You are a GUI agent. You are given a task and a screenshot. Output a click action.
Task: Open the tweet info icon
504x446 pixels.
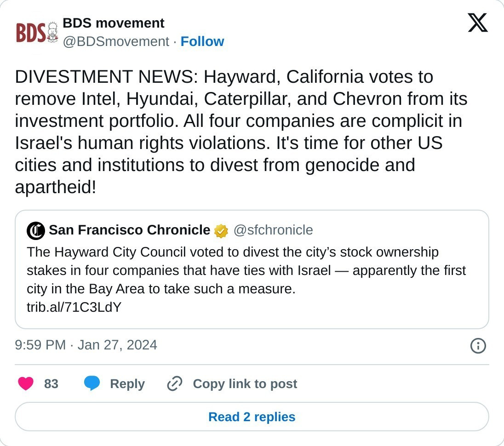(x=478, y=346)
